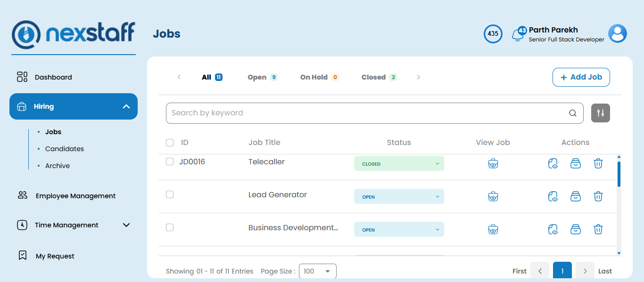Check the Business Development row checkbox
The height and width of the screenshot is (282, 644).
[x=170, y=227]
